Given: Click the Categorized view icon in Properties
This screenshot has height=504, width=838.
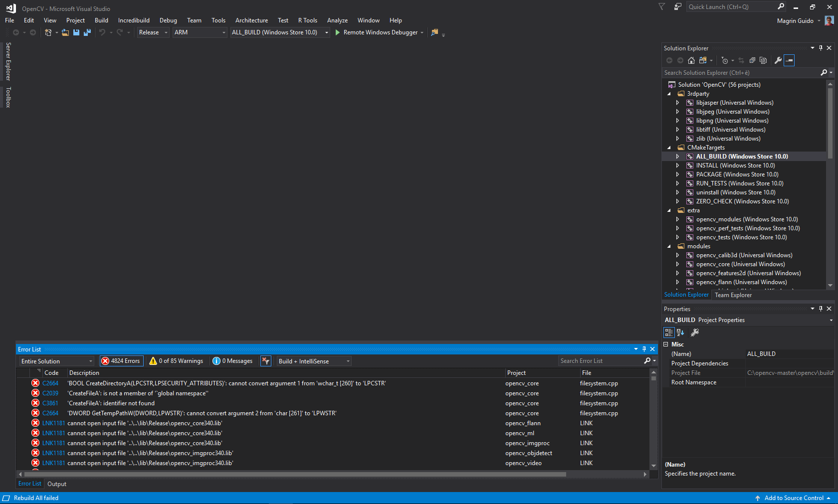Looking at the screenshot, I should 669,333.
